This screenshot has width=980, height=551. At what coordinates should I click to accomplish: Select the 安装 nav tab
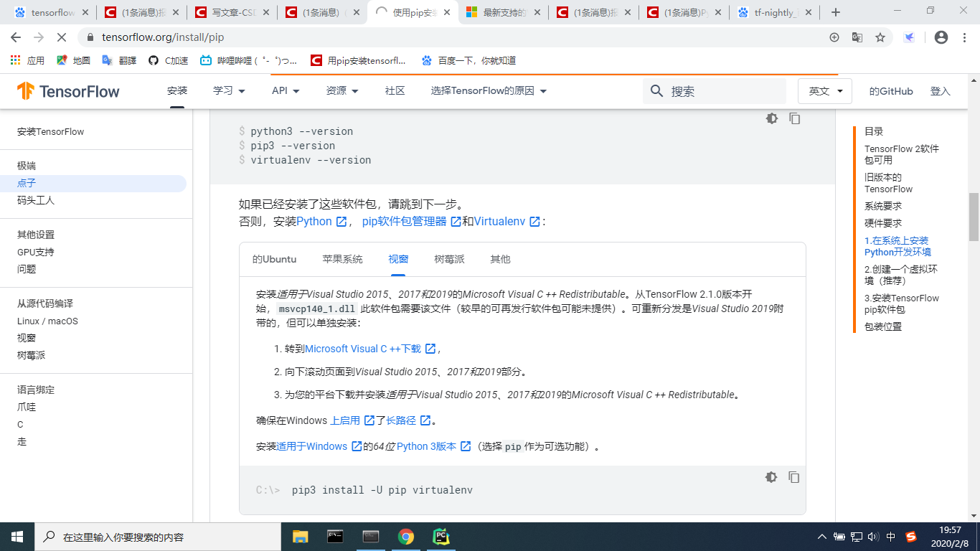tap(177, 91)
